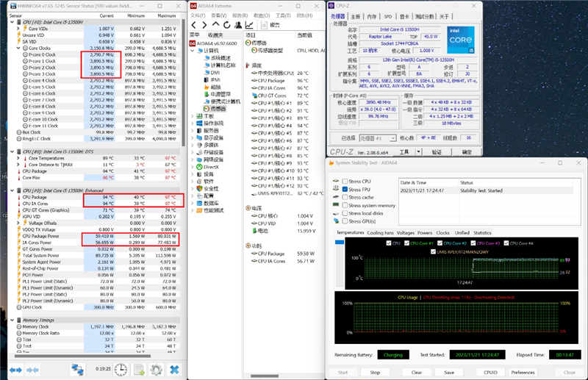The image size is (588, 380).
Task: Click the AIDA64 refresh icon
Action: click(x=226, y=25)
